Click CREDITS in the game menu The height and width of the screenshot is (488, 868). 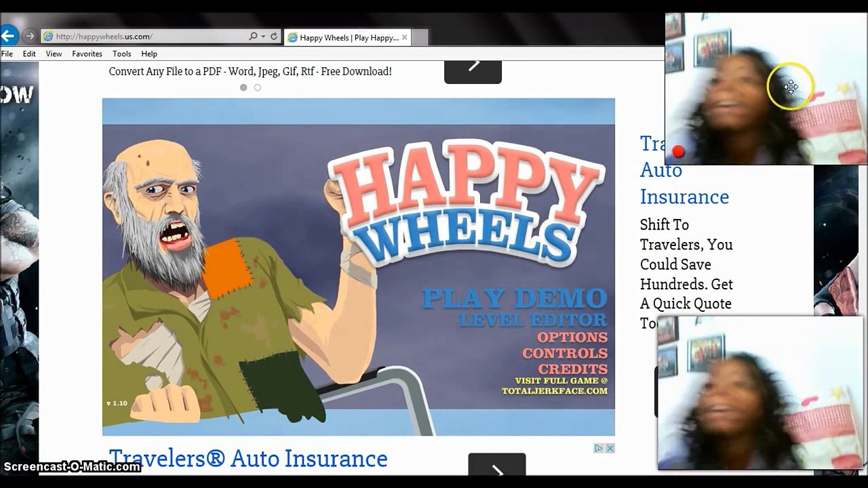tap(573, 369)
